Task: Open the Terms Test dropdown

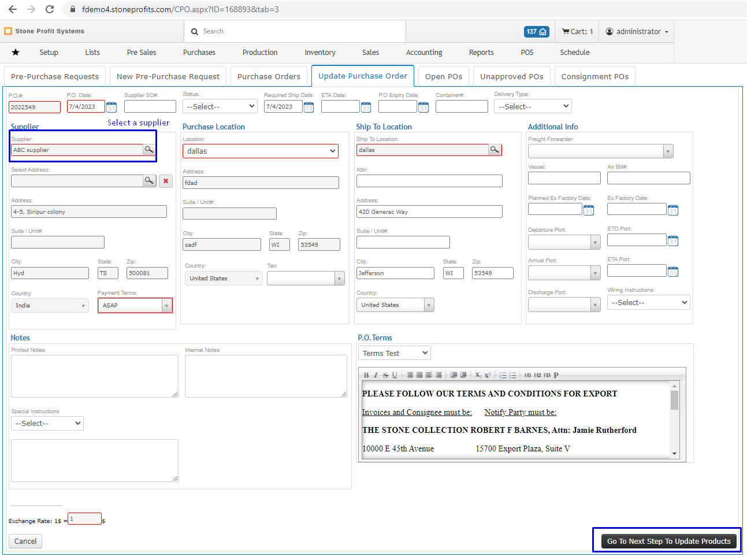Action: click(395, 353)
